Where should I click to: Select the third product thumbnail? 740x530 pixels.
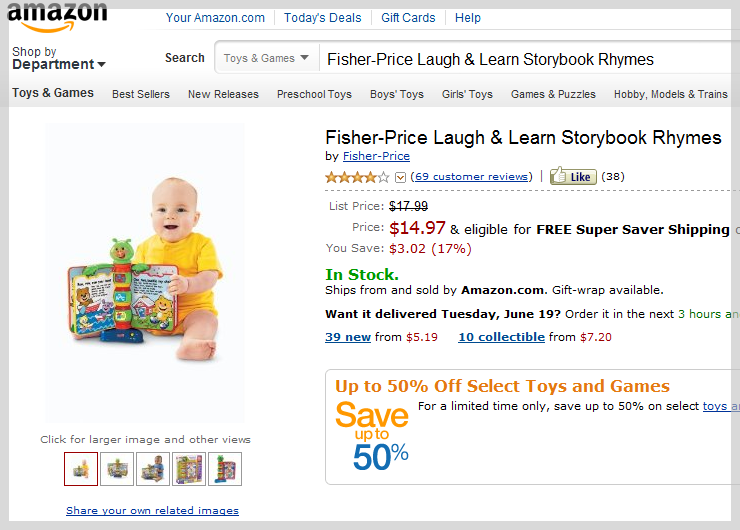click(153, 469)
